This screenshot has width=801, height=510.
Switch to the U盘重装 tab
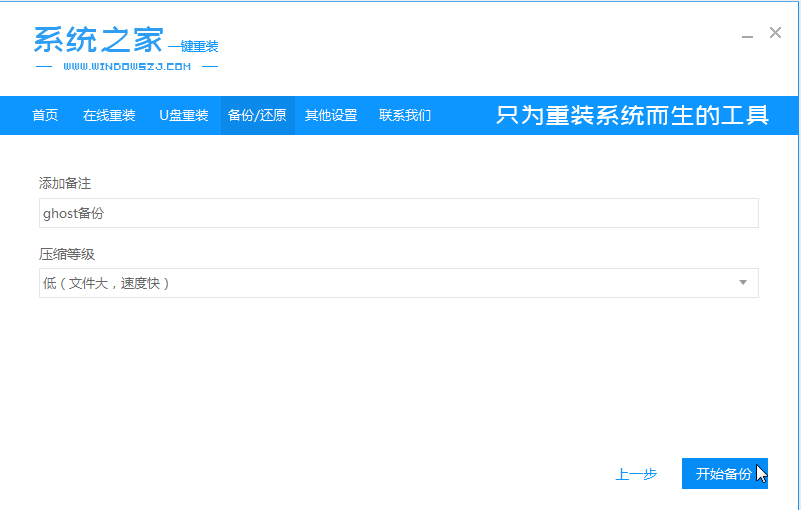pos(183,115)
